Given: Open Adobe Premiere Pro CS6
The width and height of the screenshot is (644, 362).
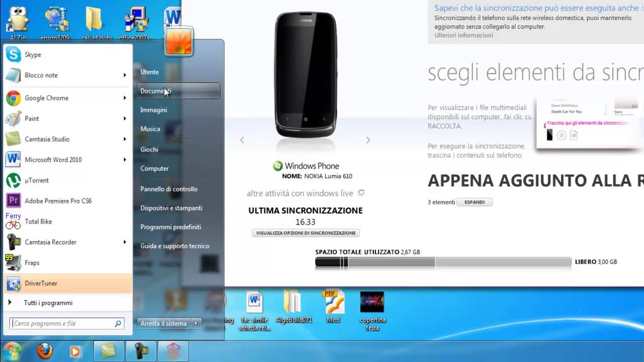Looking at the screenshot, I should click(67, 201).
